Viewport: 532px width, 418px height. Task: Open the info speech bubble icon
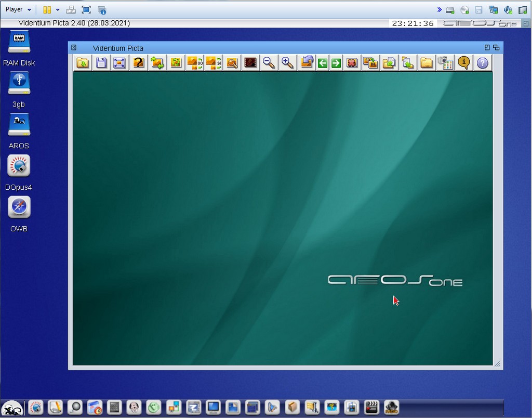[x=463, y=63]
